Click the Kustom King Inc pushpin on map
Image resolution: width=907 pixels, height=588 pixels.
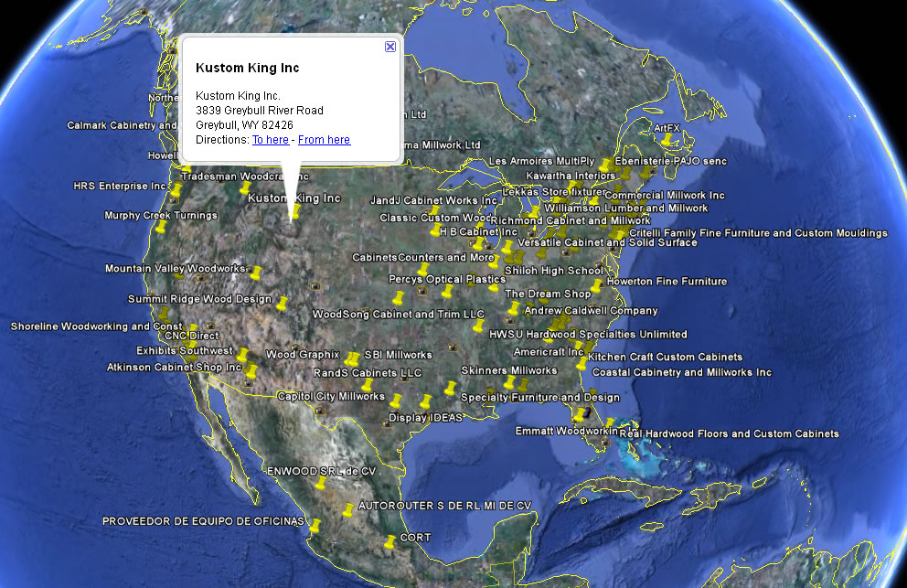[x=294, y=212]
